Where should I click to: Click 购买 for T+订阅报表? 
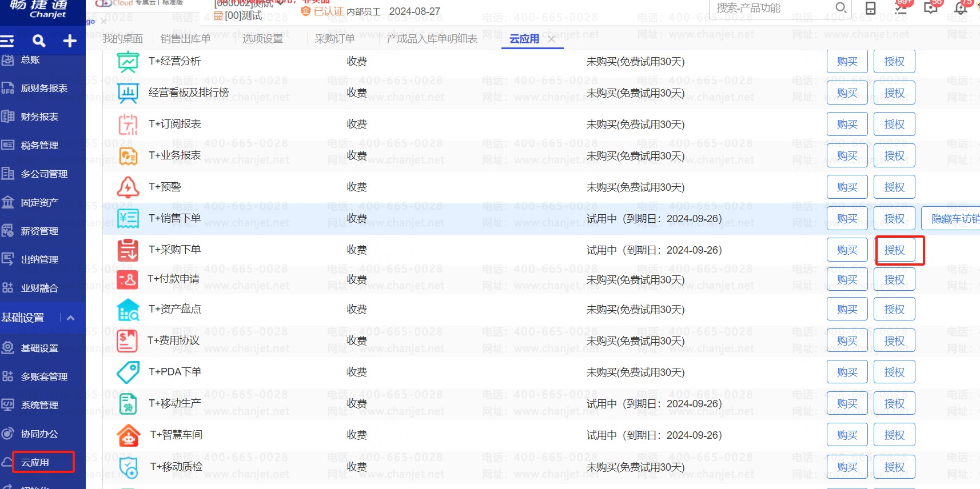pyautogui.click(x=847, y=125)
